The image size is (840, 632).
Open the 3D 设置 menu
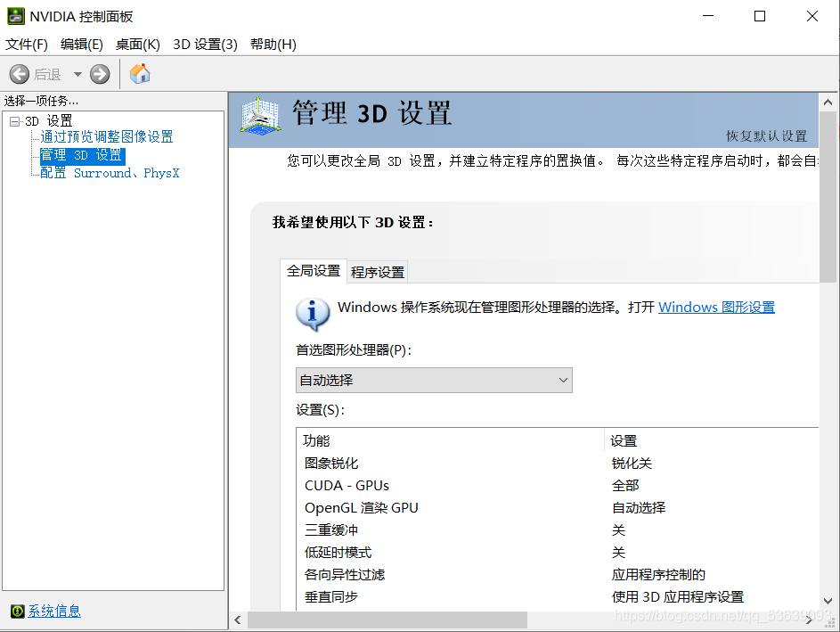tap(205, 44)
